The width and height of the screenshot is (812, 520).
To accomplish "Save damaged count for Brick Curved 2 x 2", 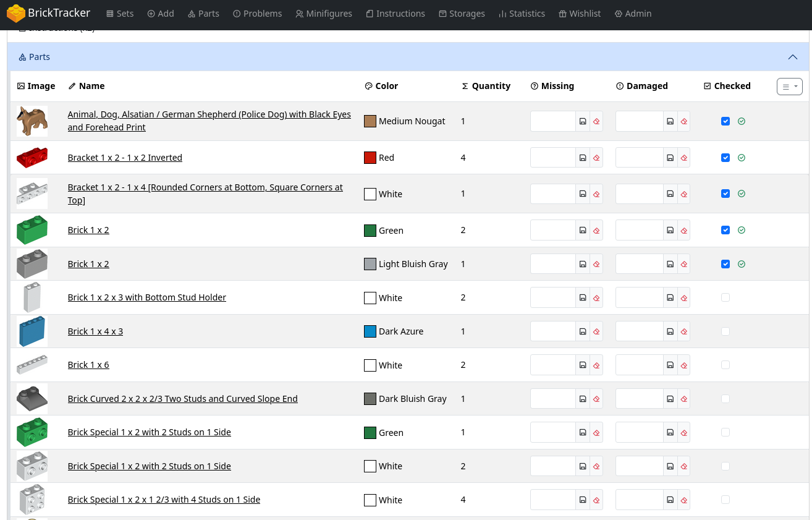I will point(670,399).
